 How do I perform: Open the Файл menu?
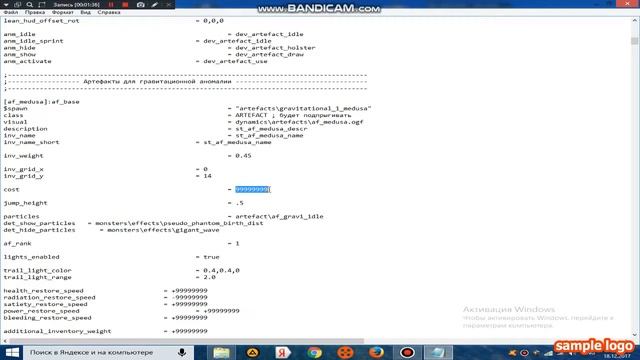(x=11, y=12)
